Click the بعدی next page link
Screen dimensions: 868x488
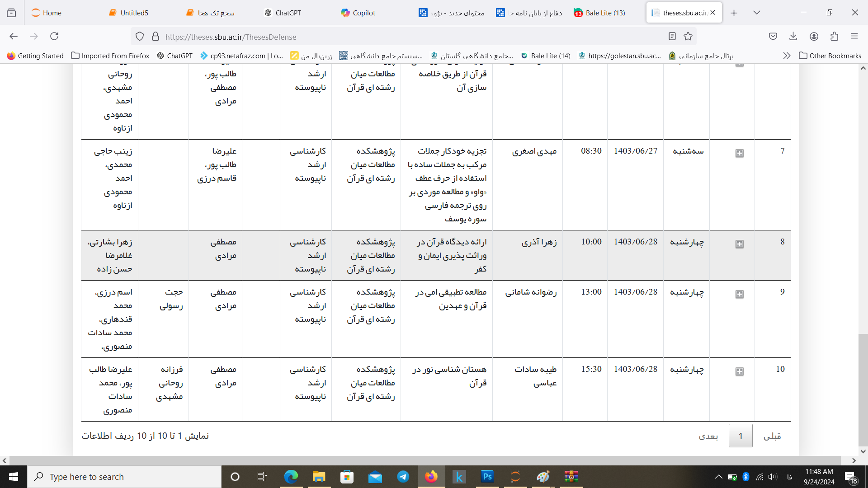click(708, 436)
